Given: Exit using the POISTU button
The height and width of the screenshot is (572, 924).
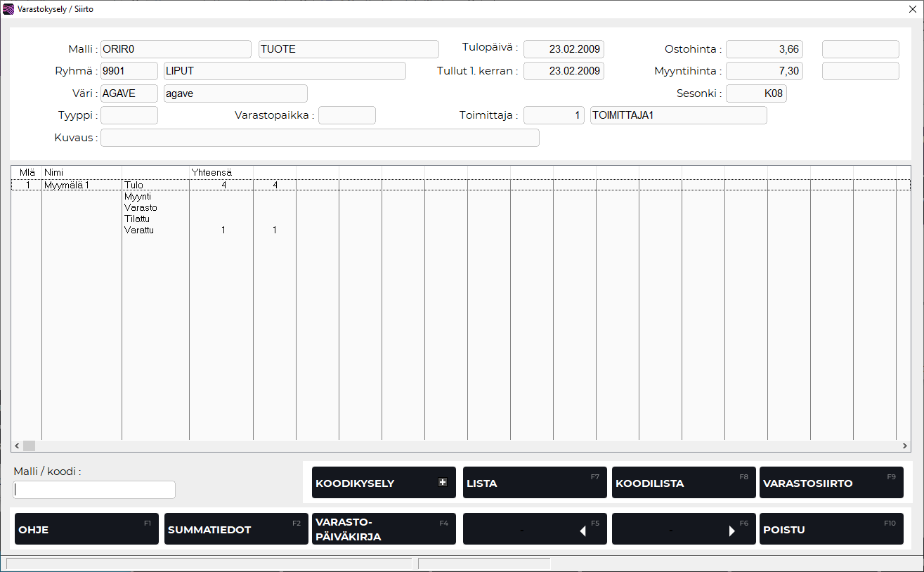Looking at the screenshot, I should [831, 528].
